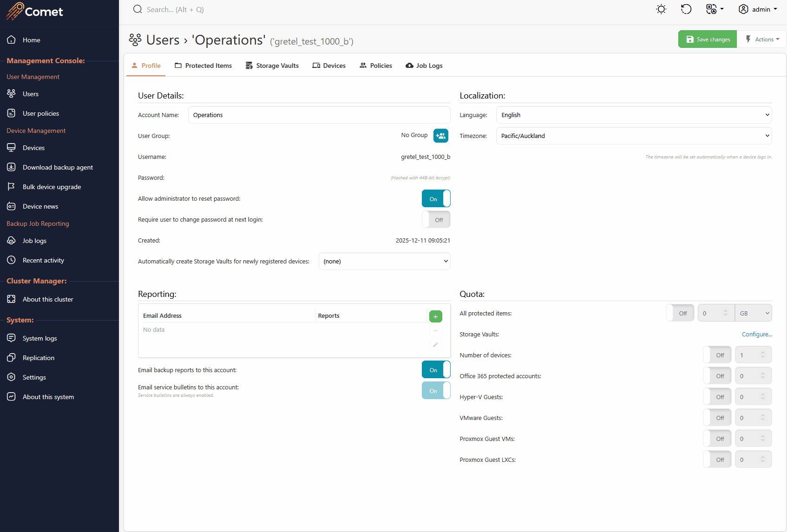Toggle the light/dark theme sun icon
Image resolution: width=787 pixels, height=532 pixels.
pyautogui.click(x=661, y=9)
